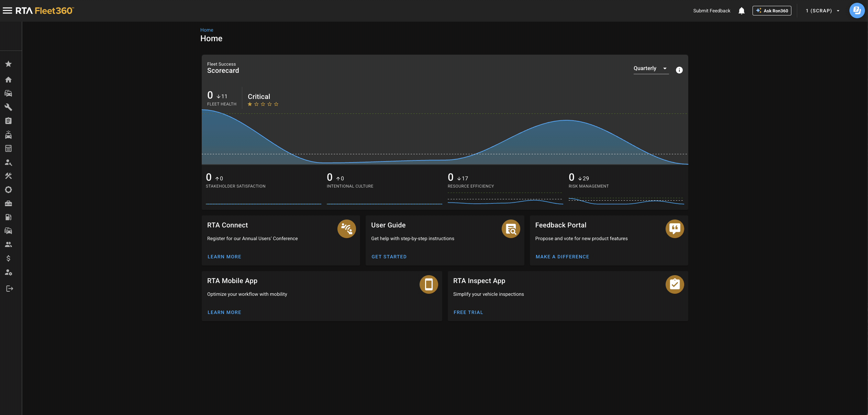The width and height of the screenshot is (868, 415).
Task: Click the "Feedback Portal" card title
Action: click(x=561, y=225)
